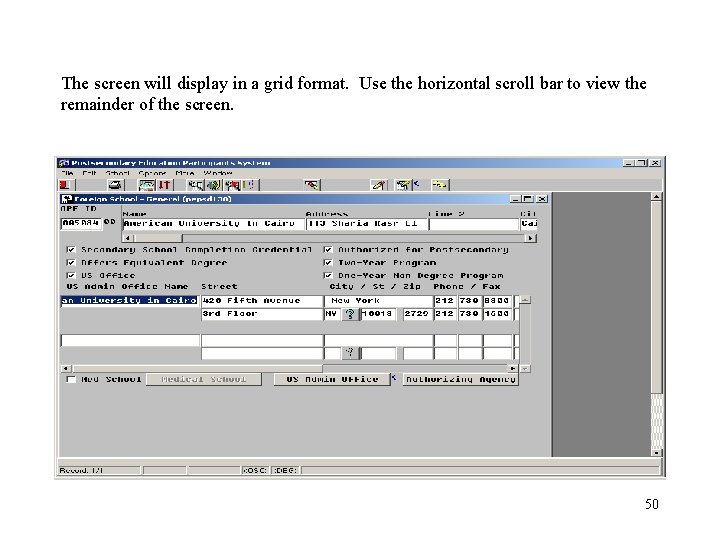
Task: Click the highlighted US Admin Office Name field
Action: pyautogui.click(x=129, y=301)
